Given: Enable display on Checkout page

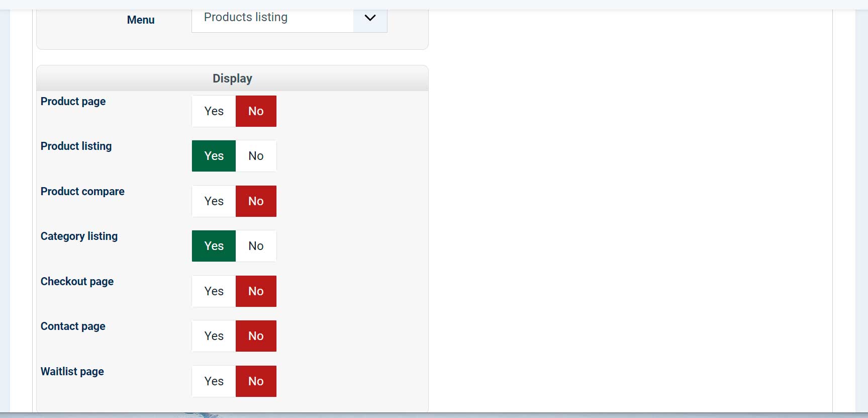Looking at the screenshot, I should point(214,291).
